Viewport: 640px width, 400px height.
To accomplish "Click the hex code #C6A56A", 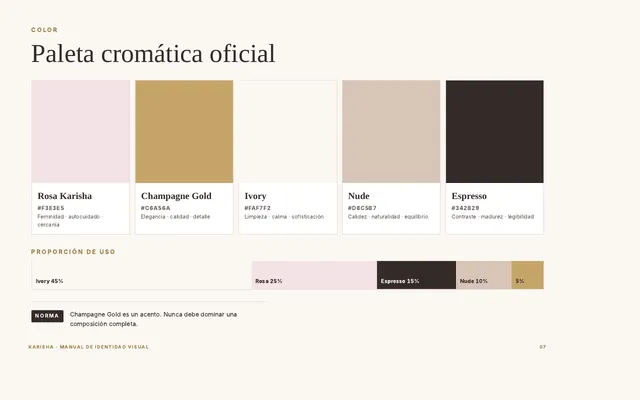I will click(156, 208).
